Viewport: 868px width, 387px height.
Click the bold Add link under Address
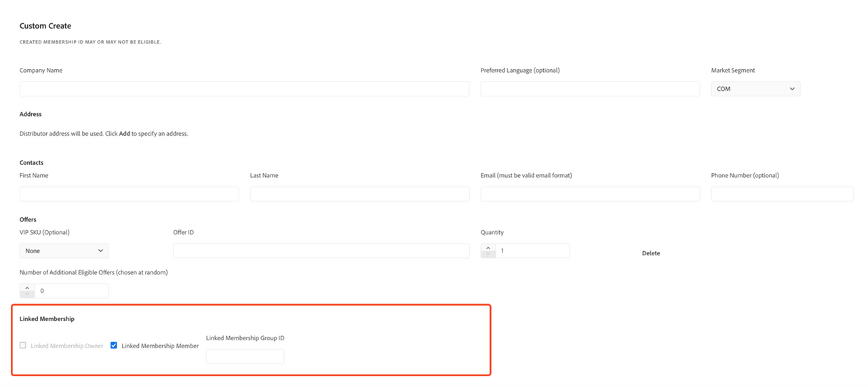[x=125, y=134]
